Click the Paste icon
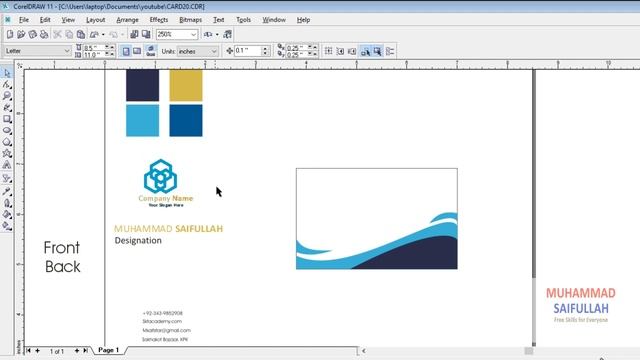640x360 pixels. click(81, 34)
